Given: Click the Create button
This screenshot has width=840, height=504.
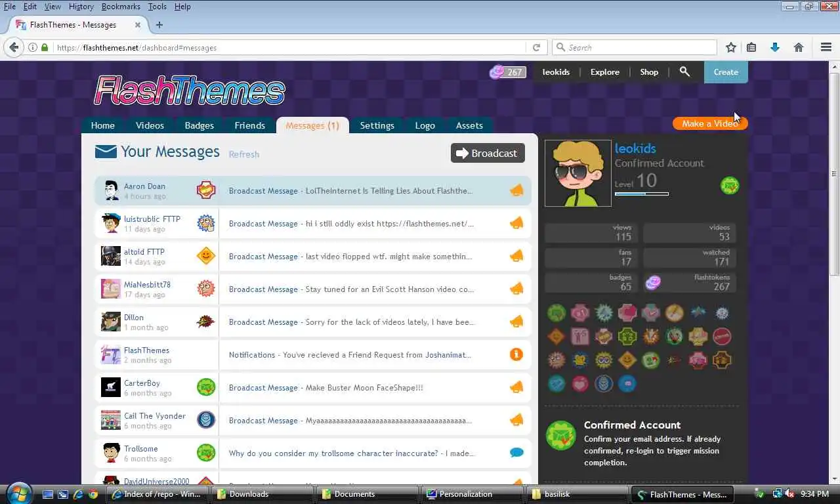Looking at the screenshot, I should (x=726, y=72).
